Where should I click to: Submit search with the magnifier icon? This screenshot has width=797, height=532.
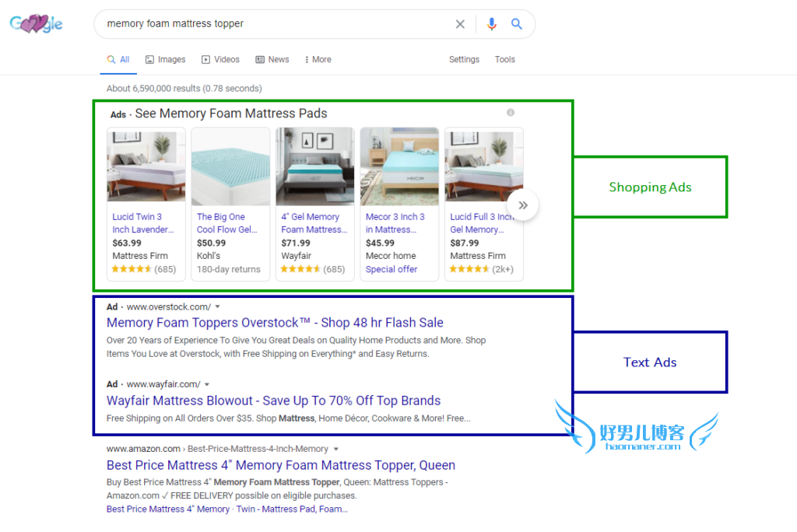(x=517, y=24)
